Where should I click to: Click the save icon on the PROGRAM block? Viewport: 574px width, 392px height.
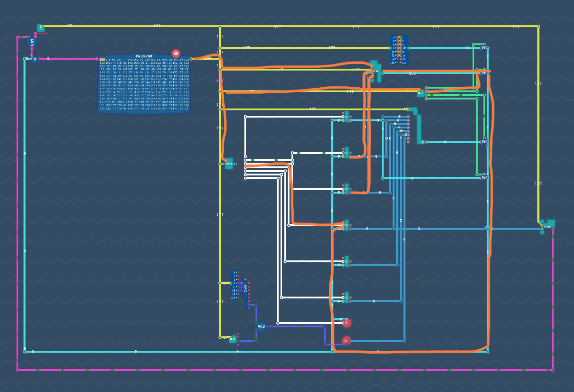(x=176, y=52)
